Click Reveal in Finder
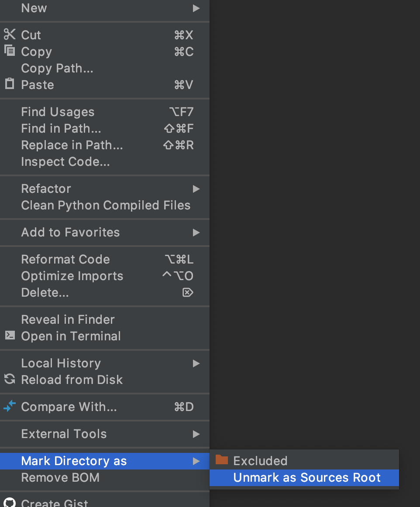 point(68,320)
